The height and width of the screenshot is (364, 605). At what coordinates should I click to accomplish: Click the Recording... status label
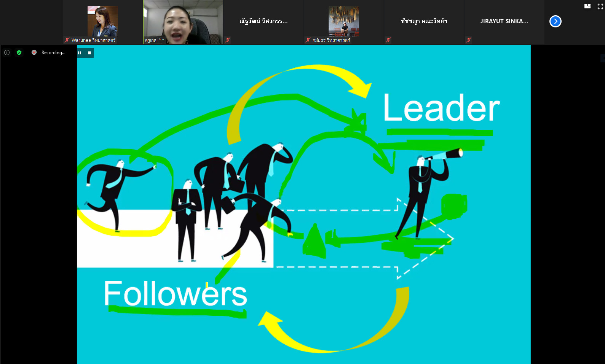tap(53, 52)
